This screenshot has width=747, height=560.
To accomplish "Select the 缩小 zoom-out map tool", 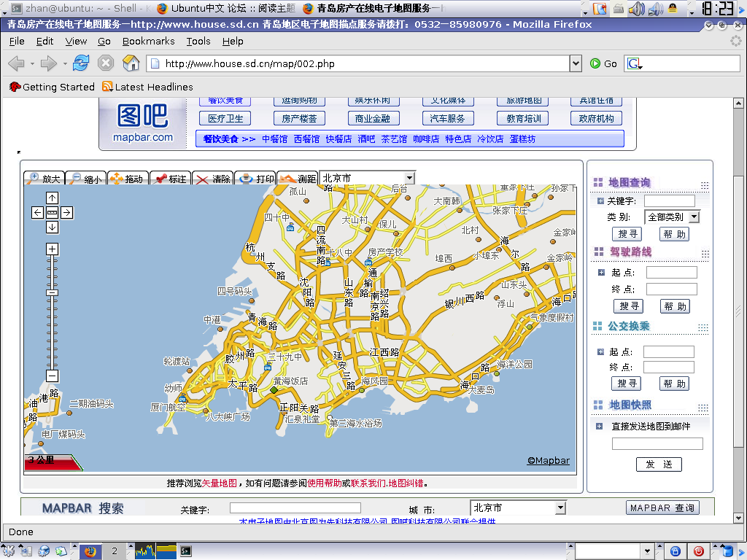I will 86,179.
